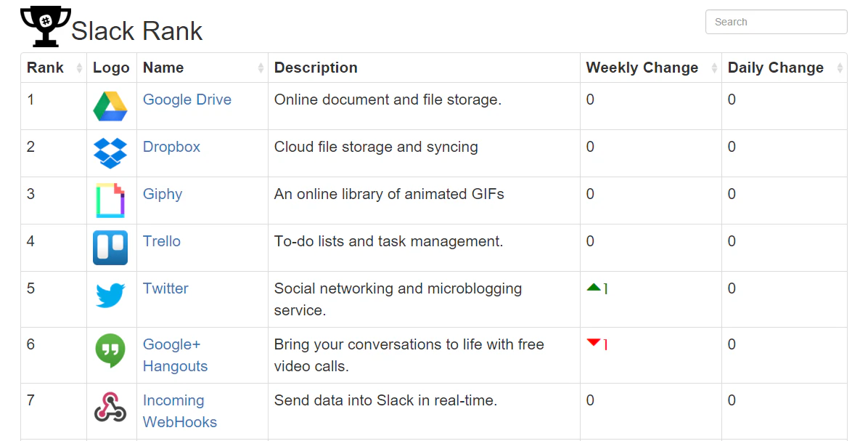Viewport: 868px width, 441px height.
Task: Select the Trello logo icon
Action: coord(110,247)
